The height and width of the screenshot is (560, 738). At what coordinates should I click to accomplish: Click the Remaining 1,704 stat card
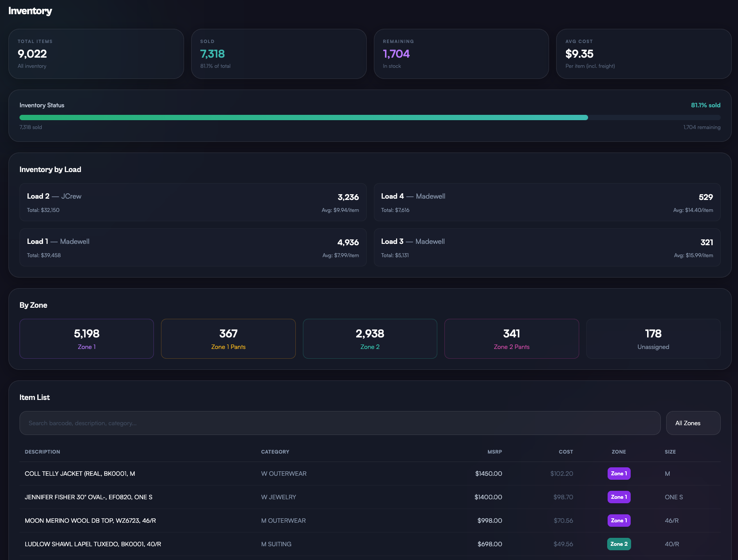click(x=461, y=54)
